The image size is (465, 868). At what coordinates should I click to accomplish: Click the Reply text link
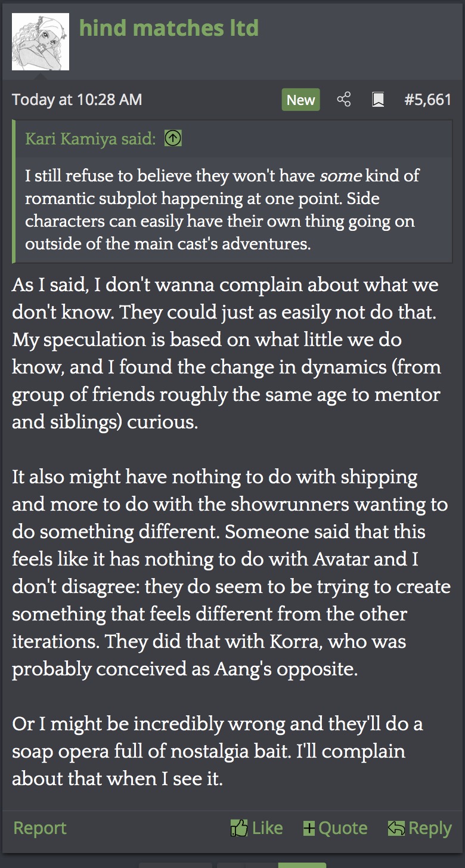coord(430,828)
